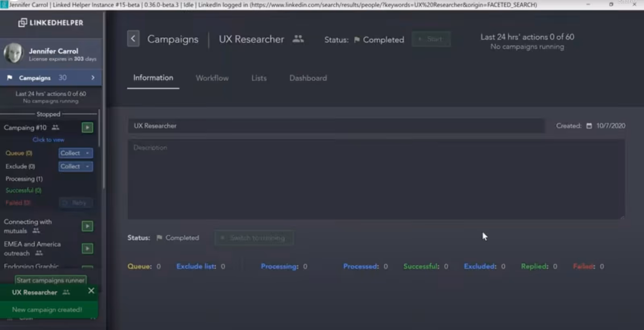Click the Click to view link
The height and width of the screenshot is (330, 644).
[x=48, y=140]
